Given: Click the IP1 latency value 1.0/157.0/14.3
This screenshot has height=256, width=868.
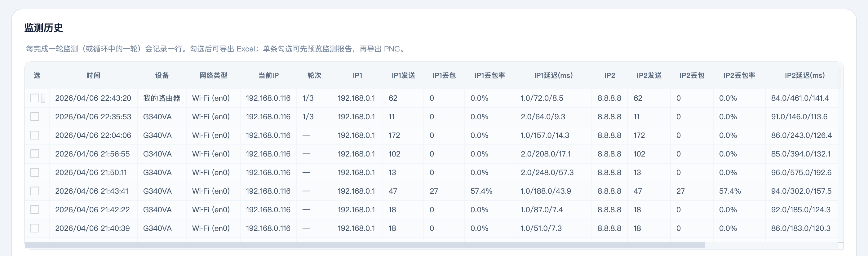Looking at the screenshot, I should point(545,135).
